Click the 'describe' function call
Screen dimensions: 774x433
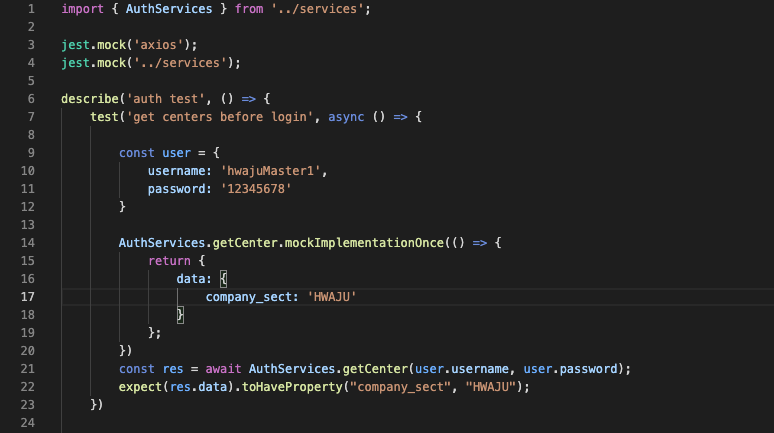[x=90, y=99]
